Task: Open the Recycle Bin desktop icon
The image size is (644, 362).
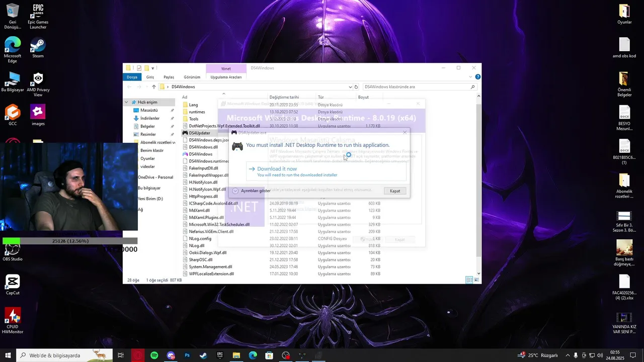Action: pos(13,17)
